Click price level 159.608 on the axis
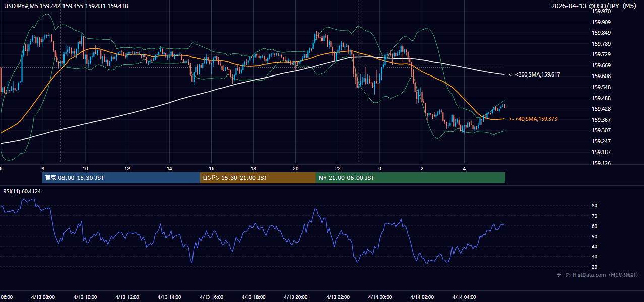Viewport: 644px width, 302px height. pos(601,76)
